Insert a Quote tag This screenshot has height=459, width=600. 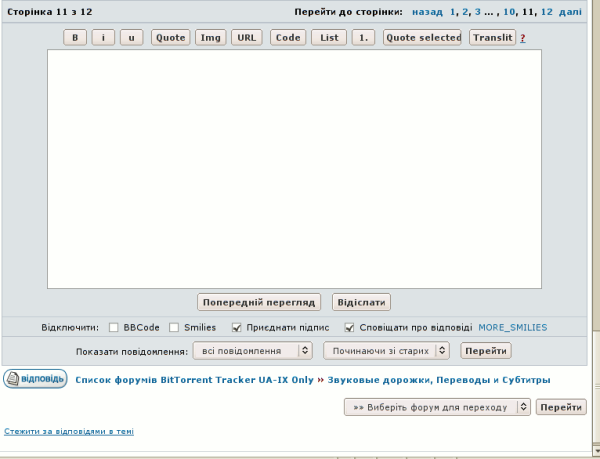[x=170, y=37]
